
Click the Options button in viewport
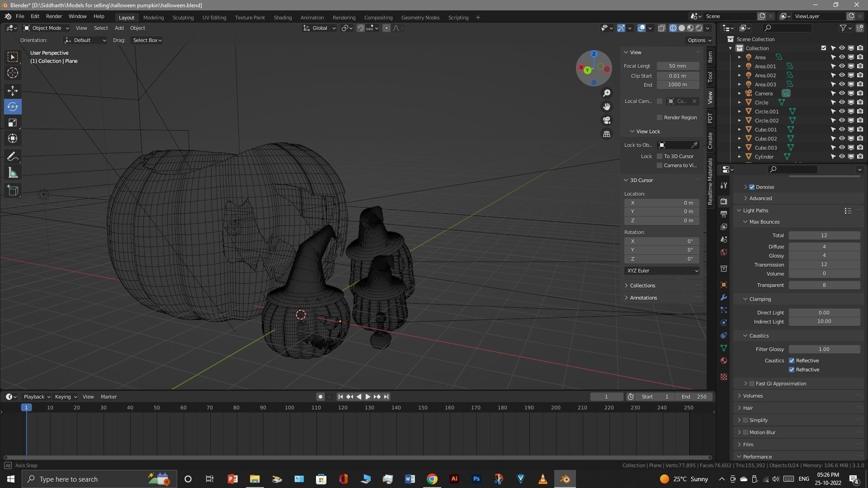point(699,40)
